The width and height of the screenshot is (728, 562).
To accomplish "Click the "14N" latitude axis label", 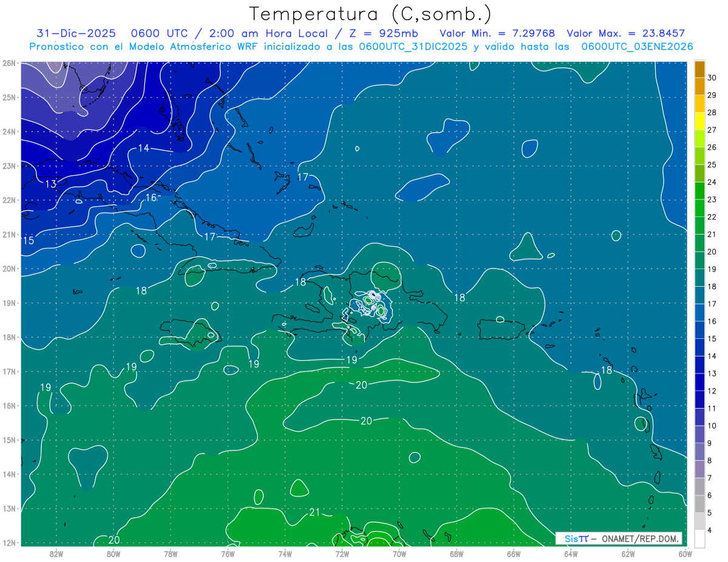I will coord(8,474).
